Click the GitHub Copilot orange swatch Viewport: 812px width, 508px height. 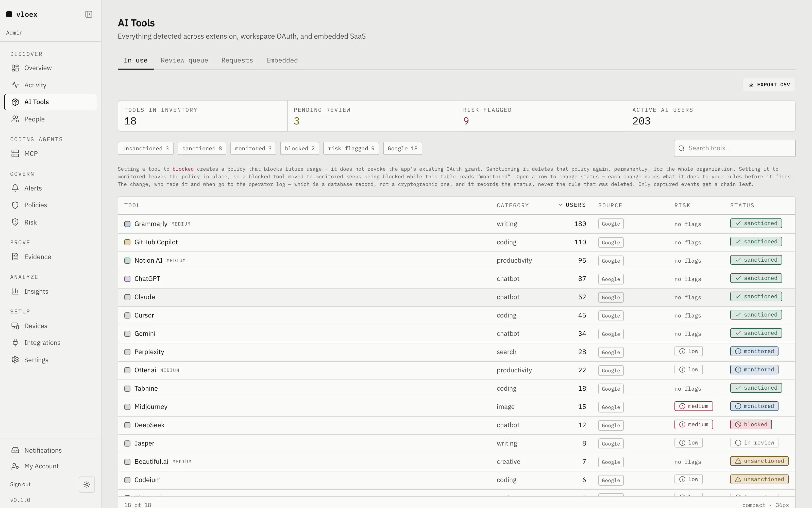pos(127,242)
